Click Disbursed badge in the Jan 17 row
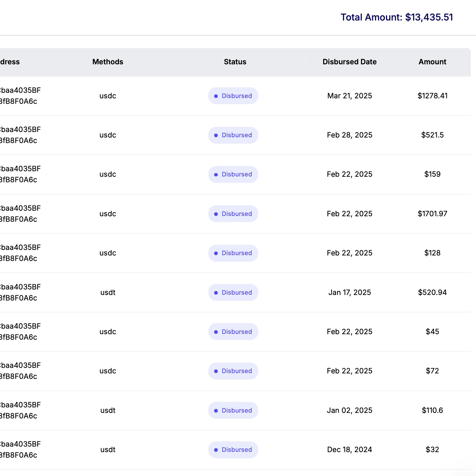 pyautogui.click(x=233, y=293)
